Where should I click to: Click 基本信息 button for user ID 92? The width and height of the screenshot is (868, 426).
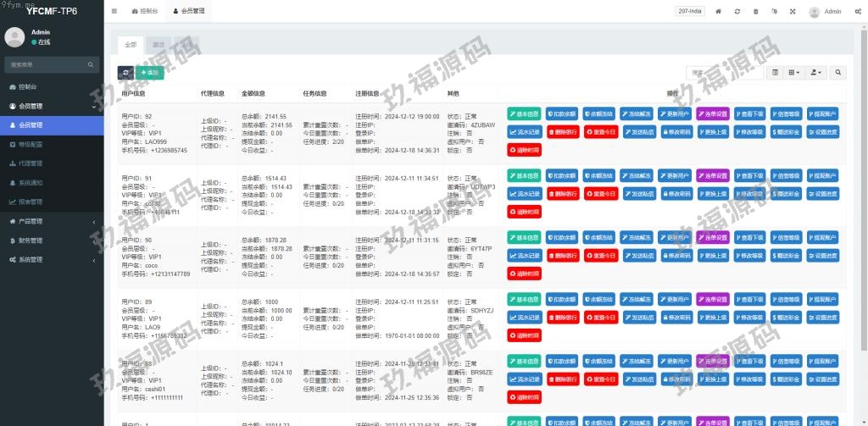524,113
